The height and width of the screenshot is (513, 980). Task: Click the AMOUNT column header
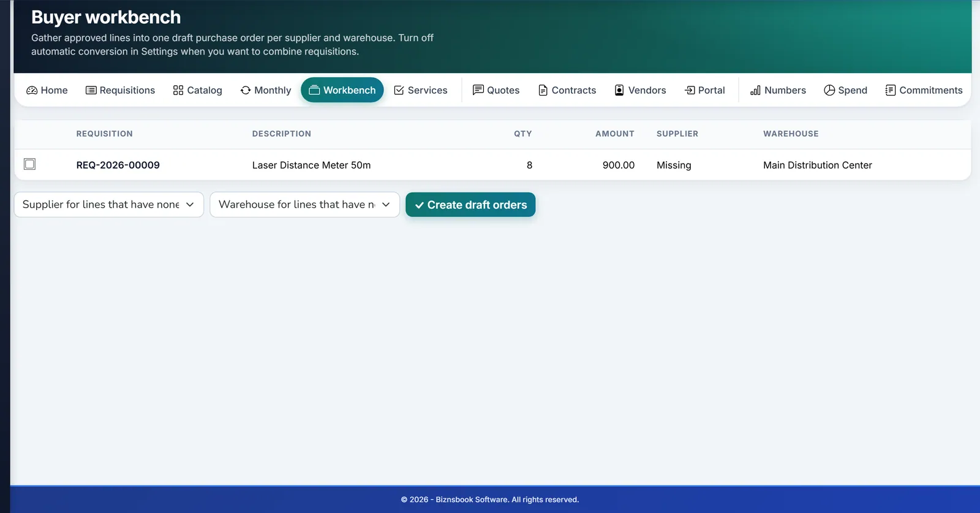[x=615, y=134]
